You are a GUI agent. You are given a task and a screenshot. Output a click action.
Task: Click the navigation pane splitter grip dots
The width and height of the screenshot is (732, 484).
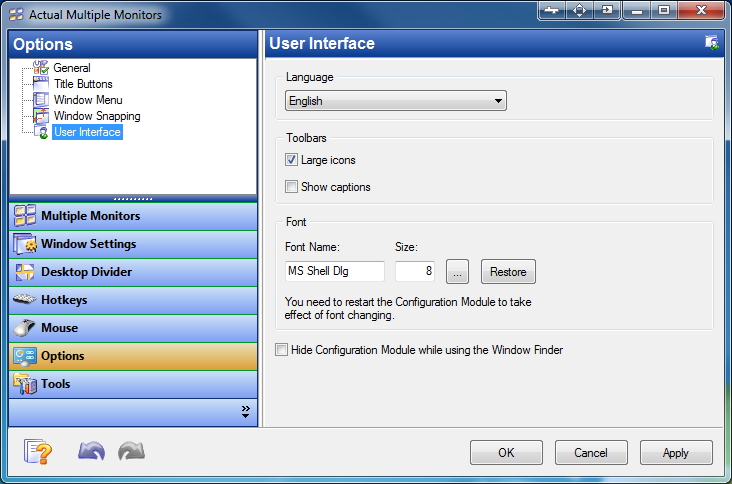(x=133, y=199)
